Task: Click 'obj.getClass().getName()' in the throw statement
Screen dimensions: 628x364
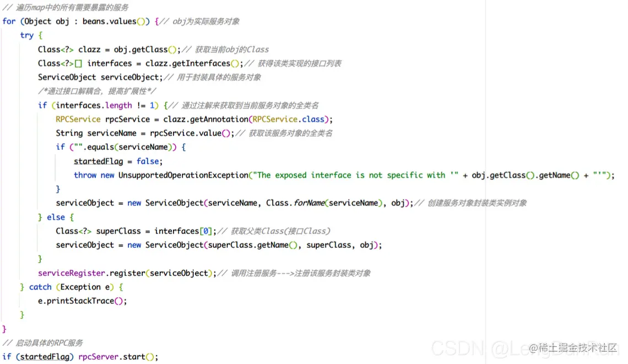Action: click(525, 175)
